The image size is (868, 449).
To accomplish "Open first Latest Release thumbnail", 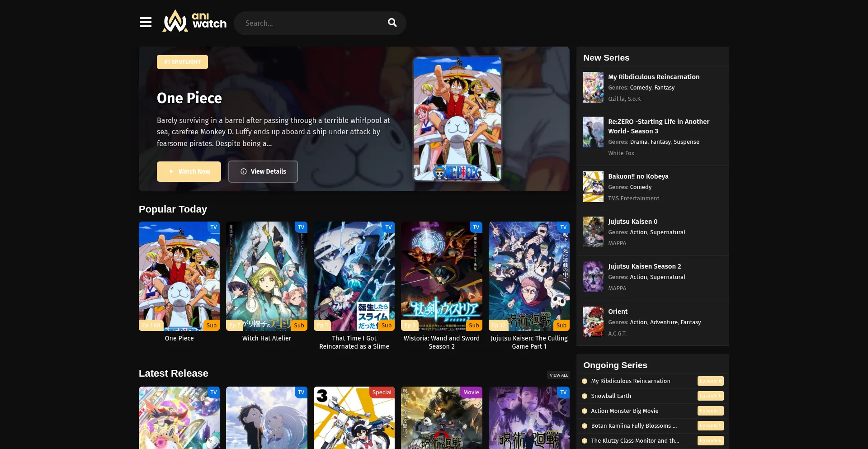I will tap(179, 418).
